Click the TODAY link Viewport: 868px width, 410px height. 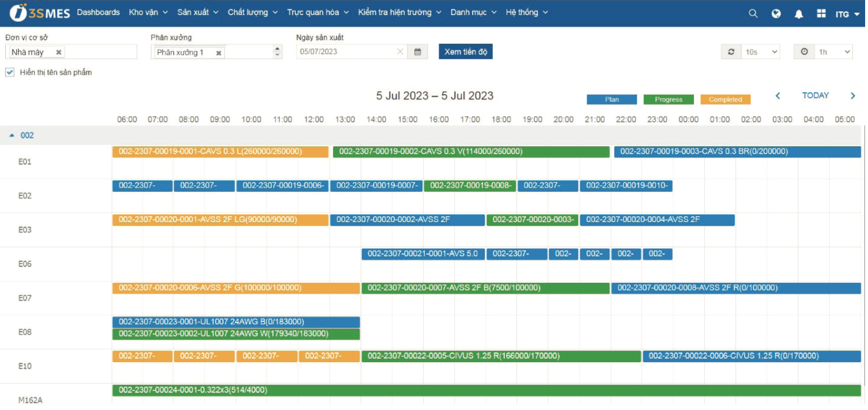point(815,96)
